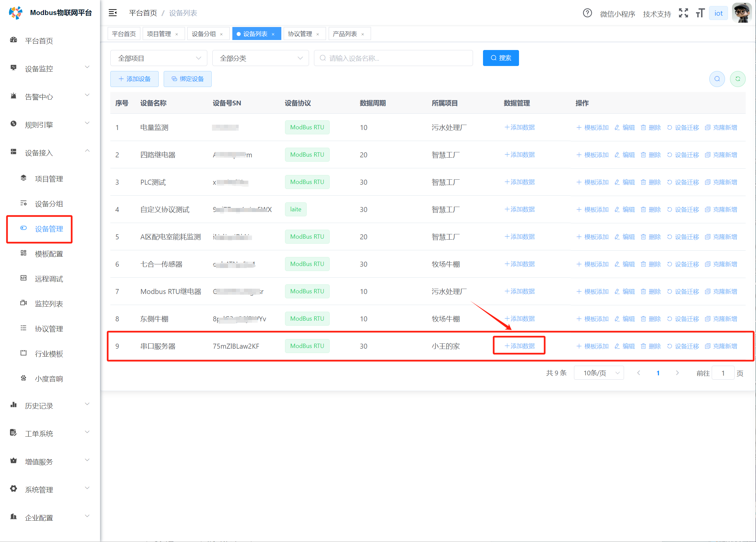Open the 10条/页 page size selector
Viewport: 756px width, 542px height.
599,373
